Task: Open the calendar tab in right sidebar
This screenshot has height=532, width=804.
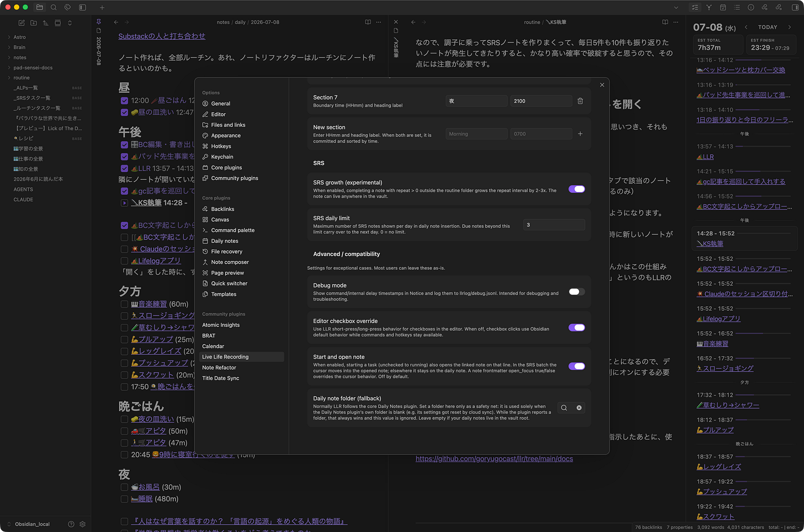Action: point(723,8)
